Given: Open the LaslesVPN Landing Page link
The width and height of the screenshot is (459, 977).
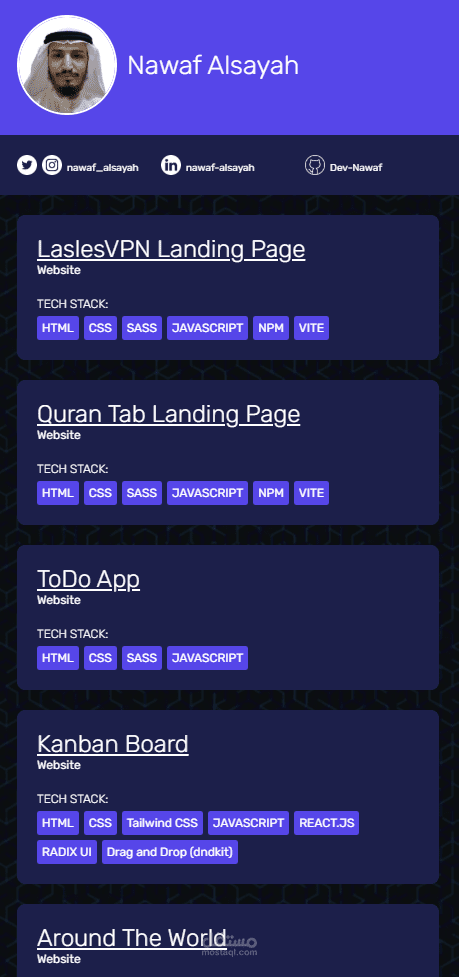Looking at the screenshot, I should (x=171, y=249).
